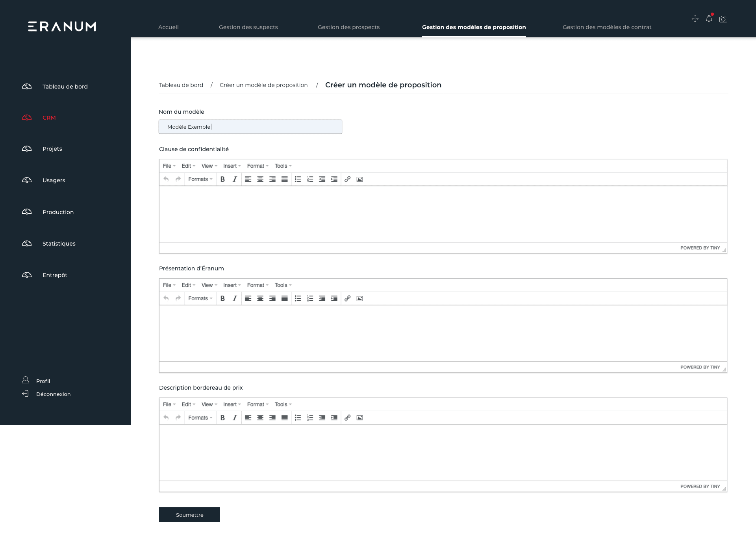The image size is (756, 551).
Task: Insert link in Clause de confidentialité editor
Action: point(347,179)
